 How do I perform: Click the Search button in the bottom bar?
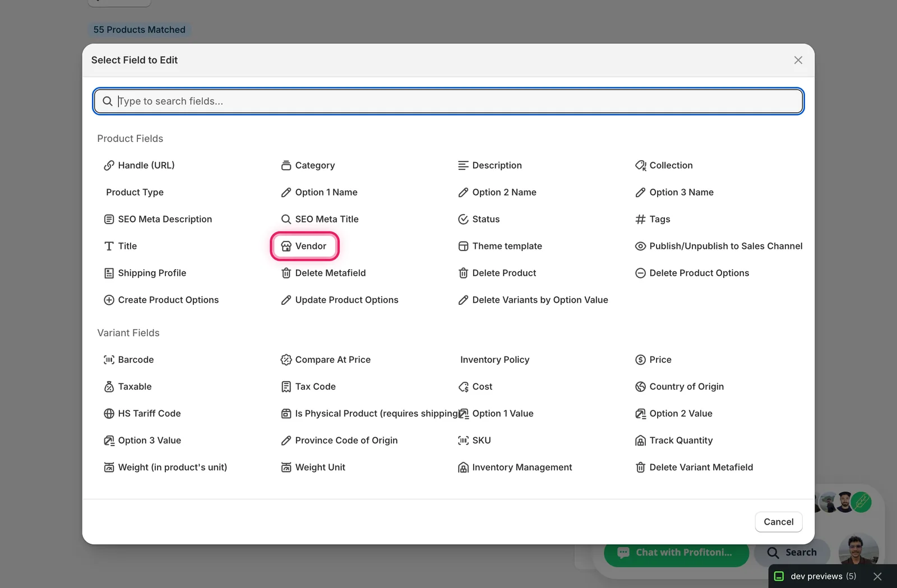pos(792,553)
